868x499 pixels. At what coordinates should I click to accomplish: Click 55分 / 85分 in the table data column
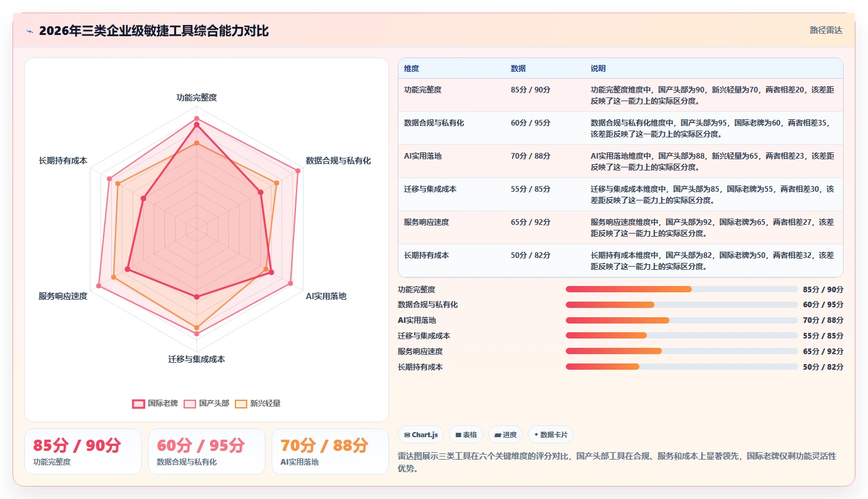tap(531, 189)
